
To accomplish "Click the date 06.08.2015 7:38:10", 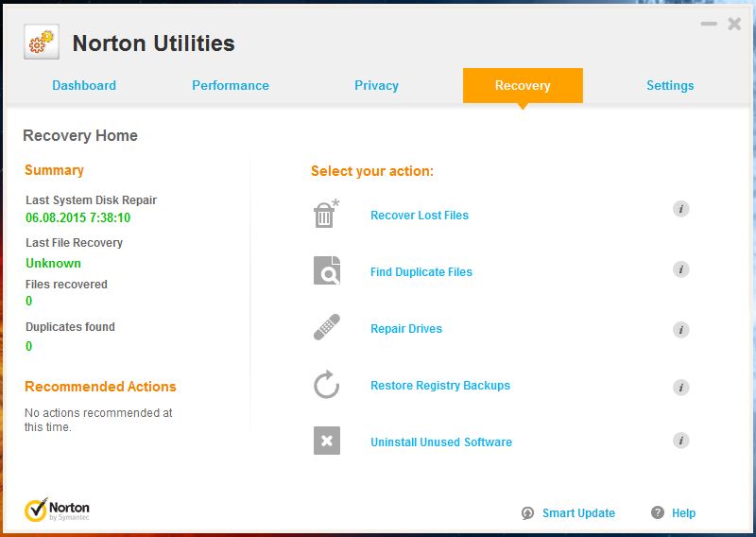I will [x=78, y=217].
